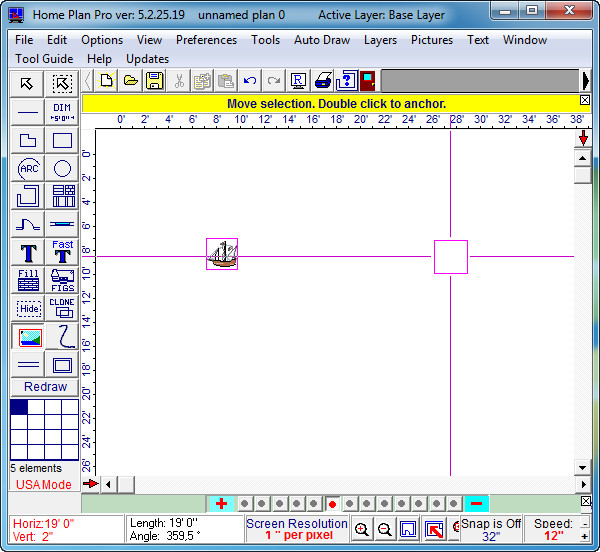Click the DIM dimension tool

63,112
